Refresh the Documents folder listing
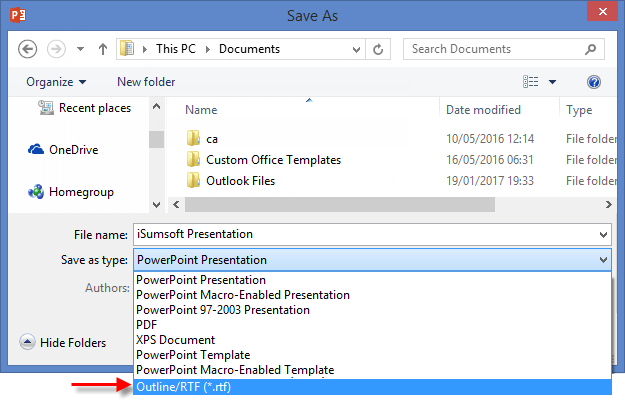Viewport: 625px width, 400px height. pyautogui.click(x=379, y=49)
